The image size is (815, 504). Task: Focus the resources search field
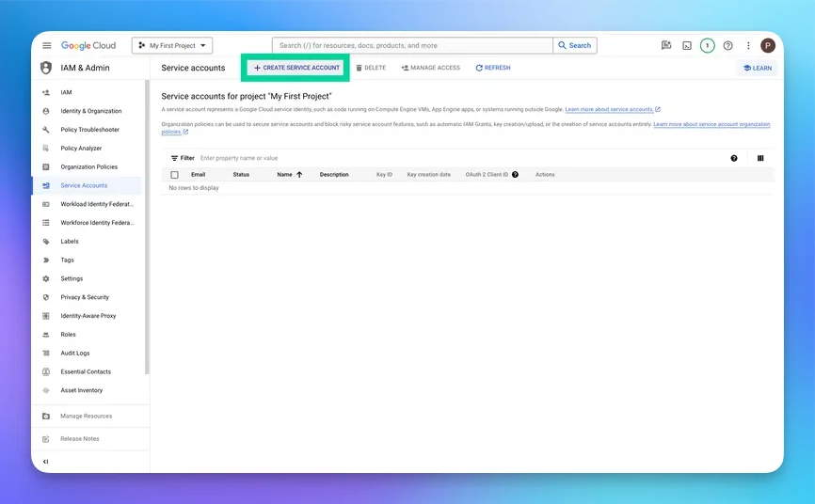coord(412,45)
